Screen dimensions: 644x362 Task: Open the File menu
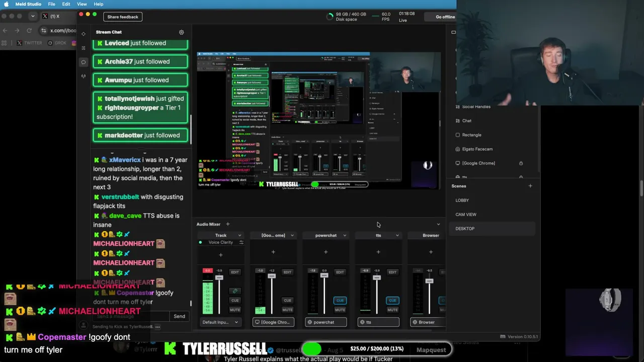[x=51, y=4]
